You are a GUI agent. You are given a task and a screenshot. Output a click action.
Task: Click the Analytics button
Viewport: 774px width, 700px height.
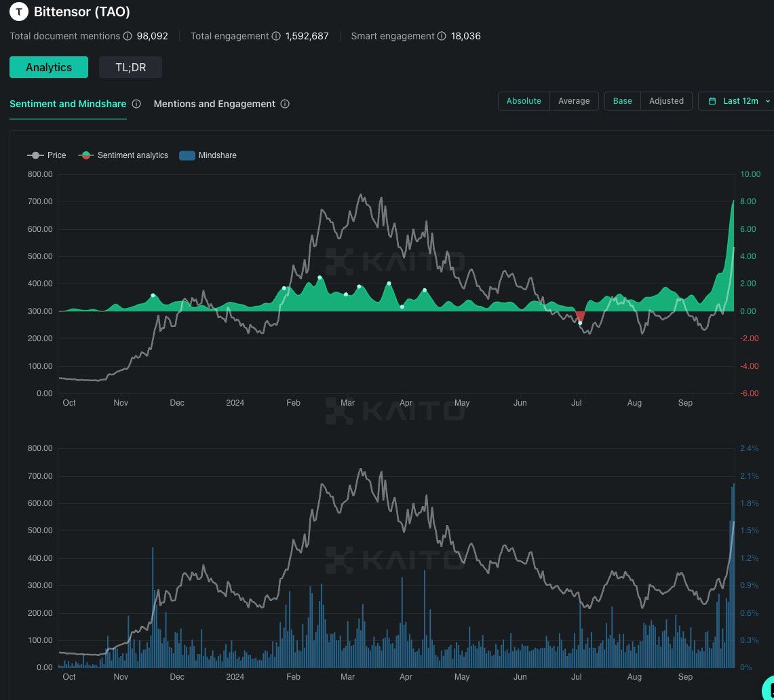click(49, 67)
